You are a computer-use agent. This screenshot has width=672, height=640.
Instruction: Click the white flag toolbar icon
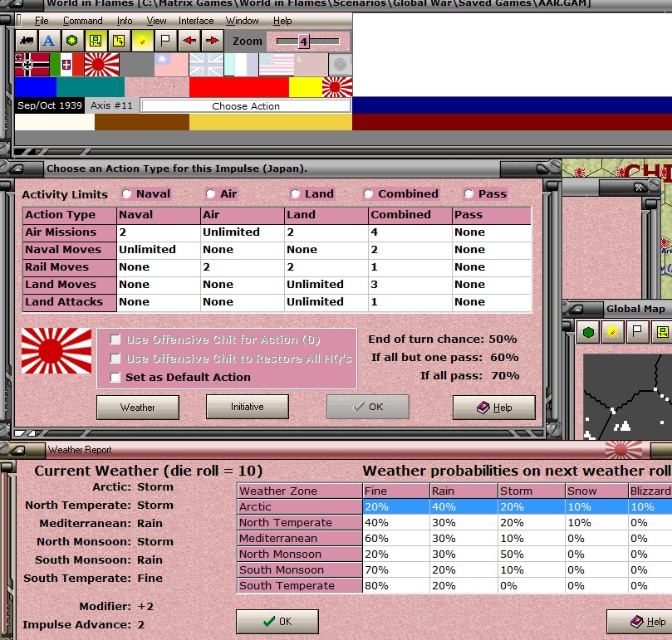point(165,42)
